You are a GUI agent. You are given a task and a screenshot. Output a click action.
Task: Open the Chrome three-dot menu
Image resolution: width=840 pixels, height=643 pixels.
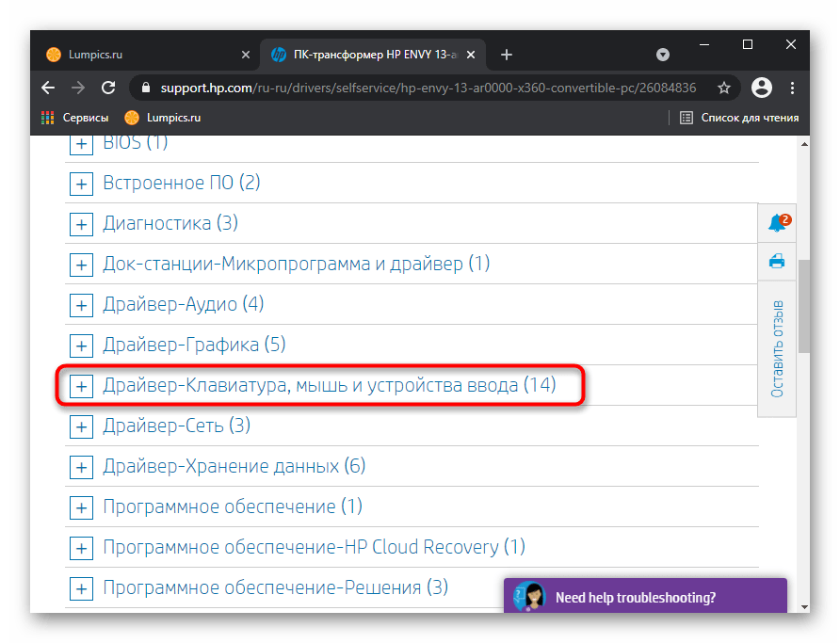(x=792, y=88)
